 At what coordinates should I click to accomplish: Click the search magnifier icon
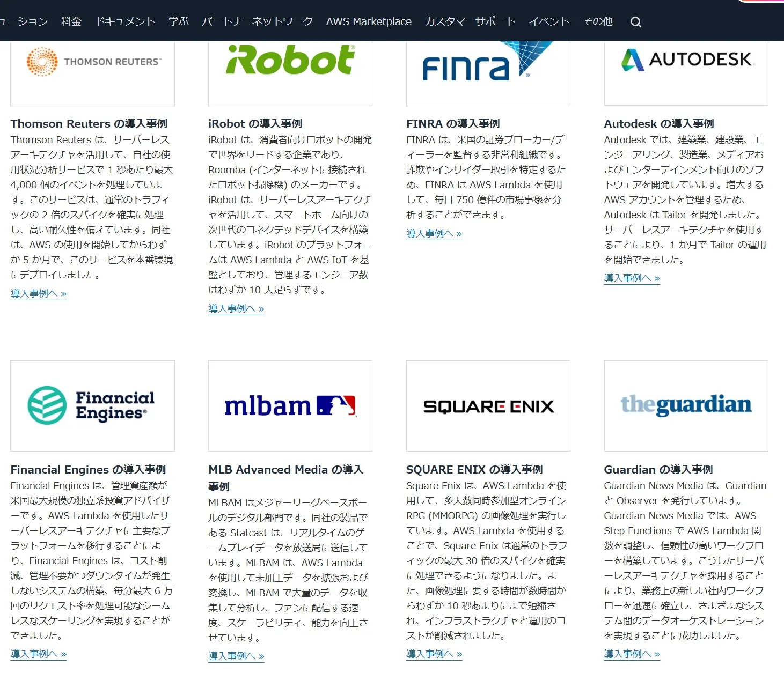coord(636,22)
